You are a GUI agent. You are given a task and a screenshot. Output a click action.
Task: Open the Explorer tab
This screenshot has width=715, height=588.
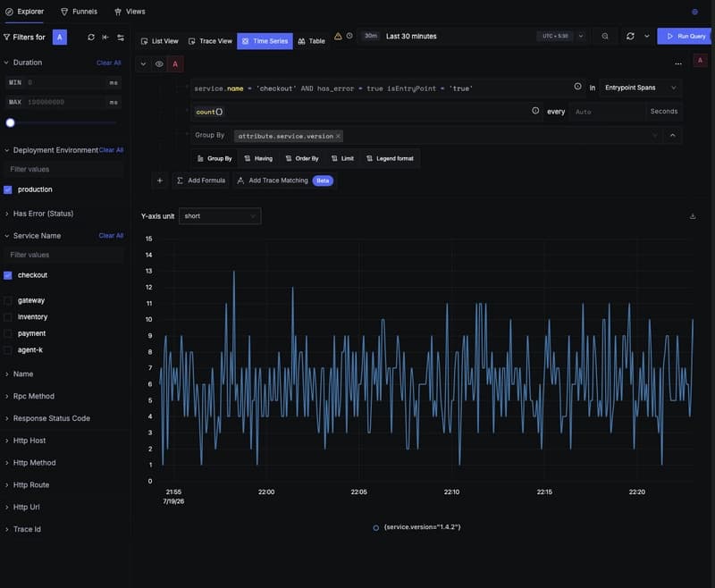[x=25, y=12]
